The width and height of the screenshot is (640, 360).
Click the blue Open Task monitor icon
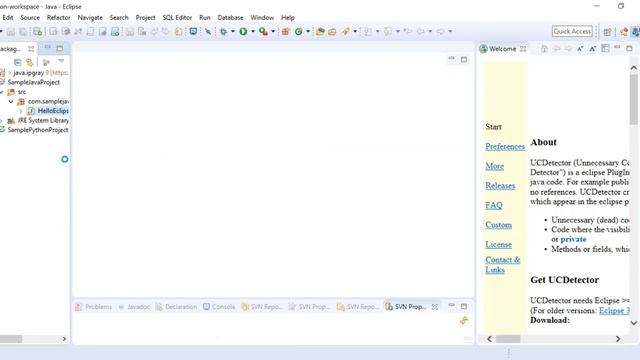(193, 31)
